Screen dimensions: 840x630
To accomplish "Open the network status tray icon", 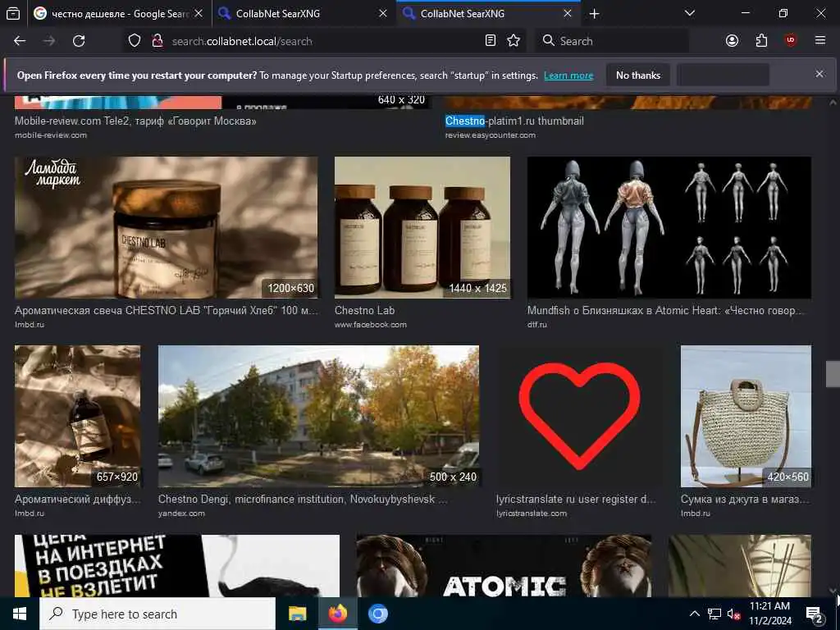I will (x=714, y=614).
